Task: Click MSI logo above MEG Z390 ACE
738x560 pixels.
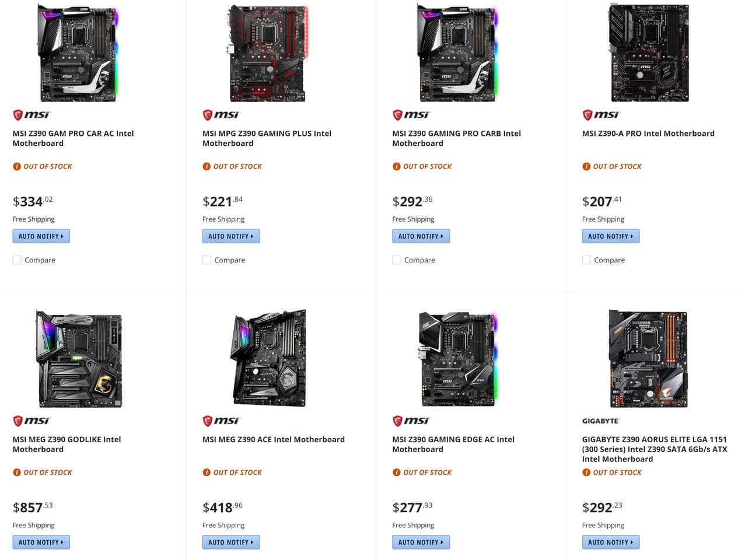Action: [x=221, y=421]
